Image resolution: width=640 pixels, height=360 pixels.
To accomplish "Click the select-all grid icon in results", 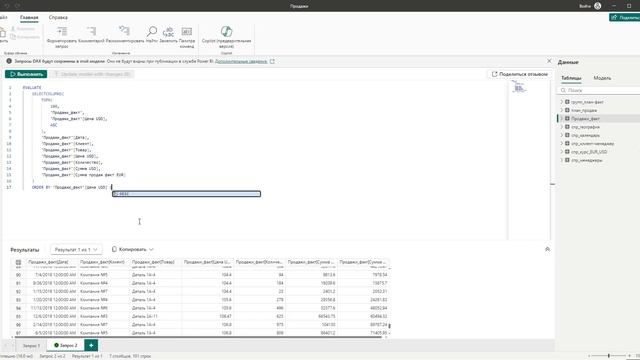I will pos(18,262).
